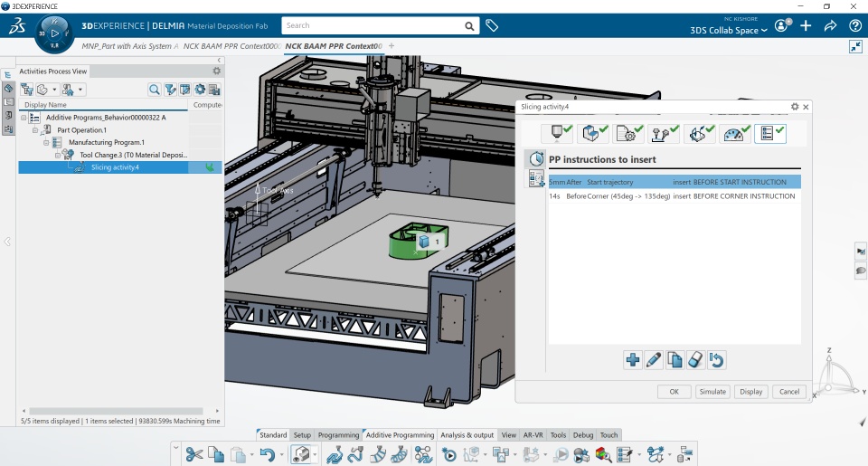The height and width of the screenshot is (466, 868).
Task: Click the reset arrow icon under instruction list
Action: [x=716, y=360]
